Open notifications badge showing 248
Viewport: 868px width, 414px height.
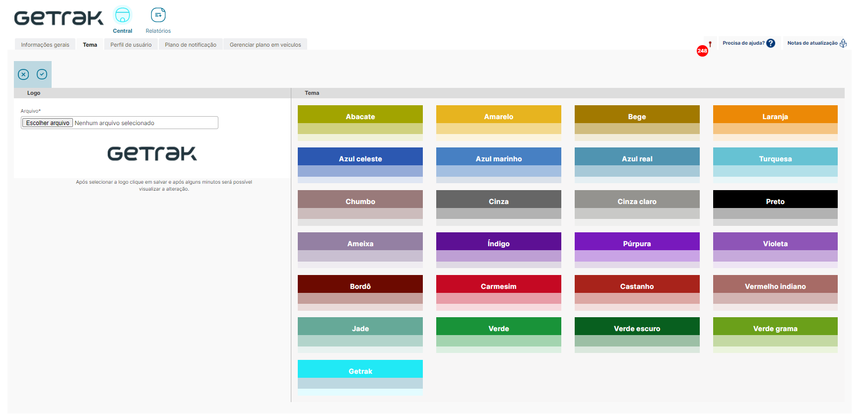702,51
